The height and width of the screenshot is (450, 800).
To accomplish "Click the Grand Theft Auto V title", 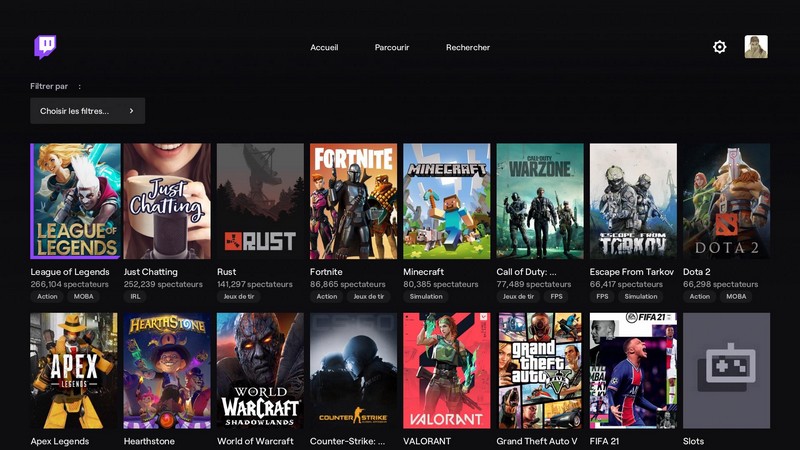I will (x=537, y=441).
